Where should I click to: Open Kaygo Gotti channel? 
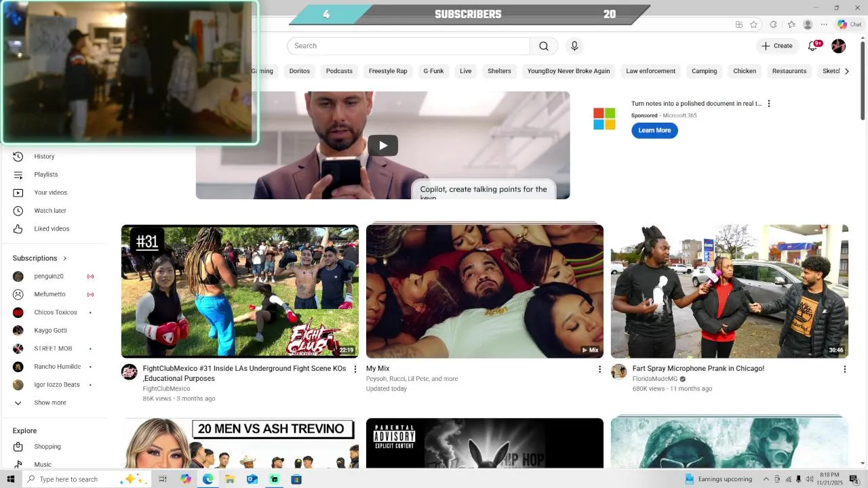tap(50, 331)
